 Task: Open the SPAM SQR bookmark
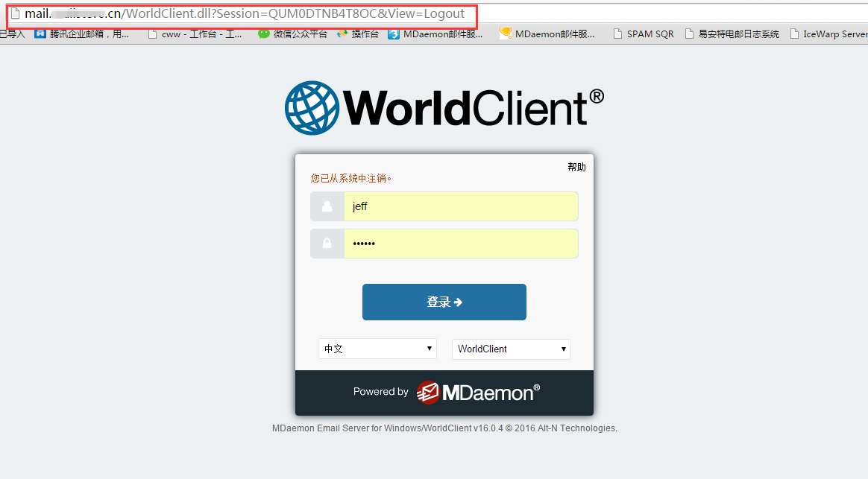click(x=644, y=34)
